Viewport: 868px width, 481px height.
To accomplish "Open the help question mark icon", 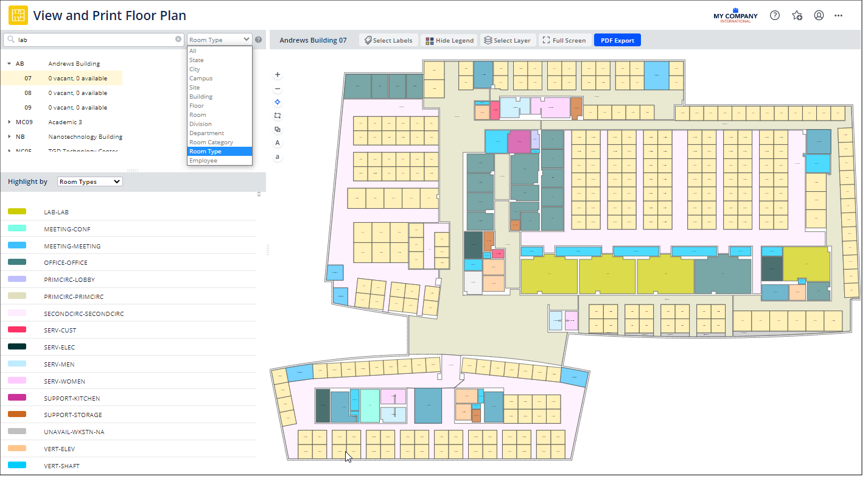I will point(774,15).
